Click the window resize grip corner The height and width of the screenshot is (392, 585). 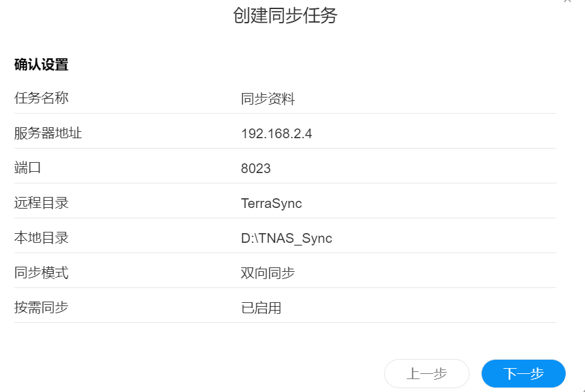coord(583,390)
